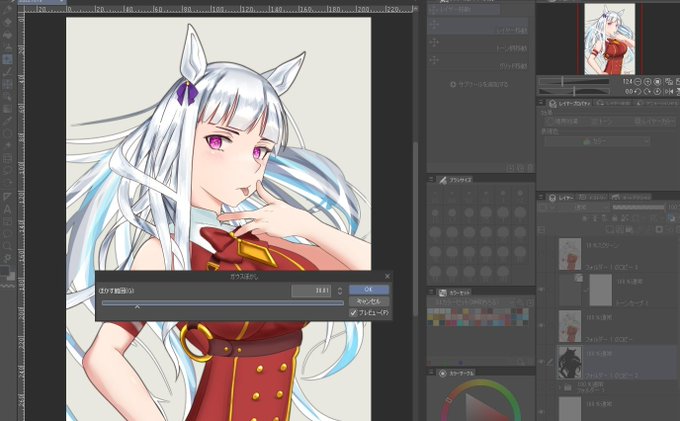Open the color set panel menu

431,292
